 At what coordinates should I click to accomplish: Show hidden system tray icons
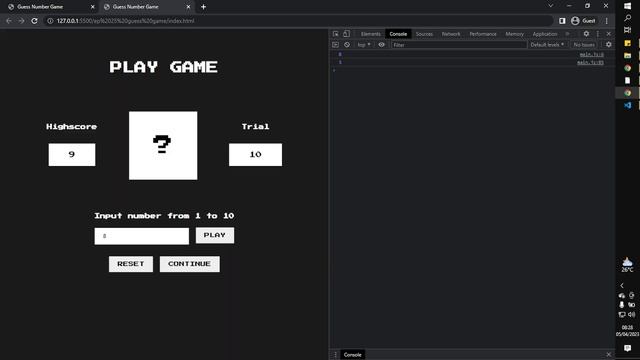coord(622,285)
